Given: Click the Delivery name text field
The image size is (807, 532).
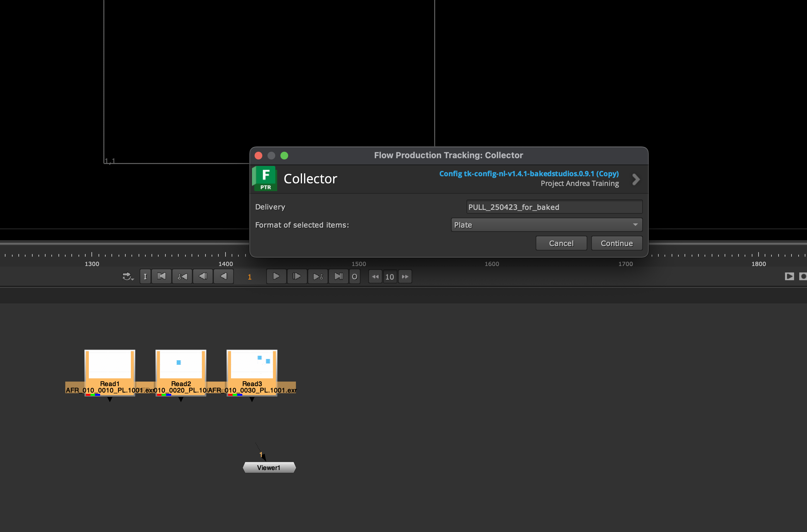Looking at the screenshot, I should pyautogui.click(x=554, y=207).
